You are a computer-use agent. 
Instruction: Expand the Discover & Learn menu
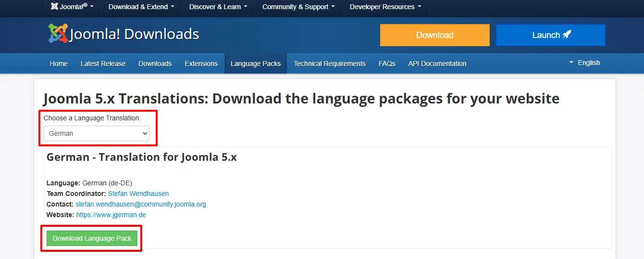218,7
